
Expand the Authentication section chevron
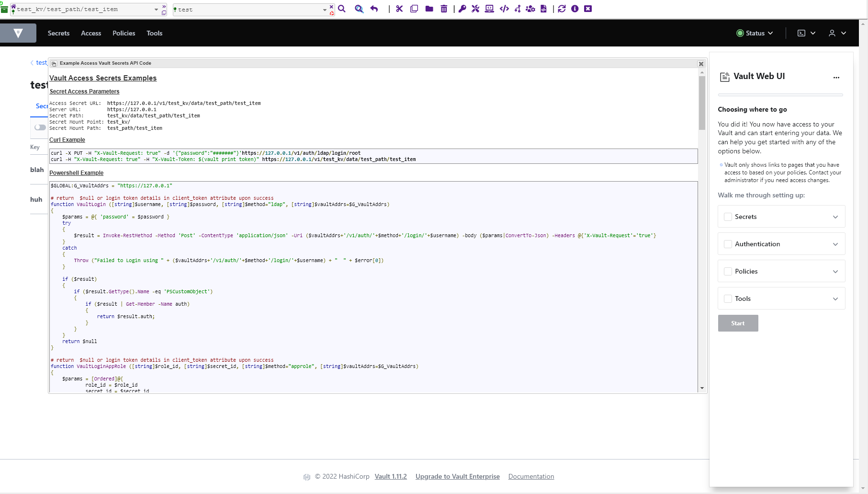(x=835, y=244)
